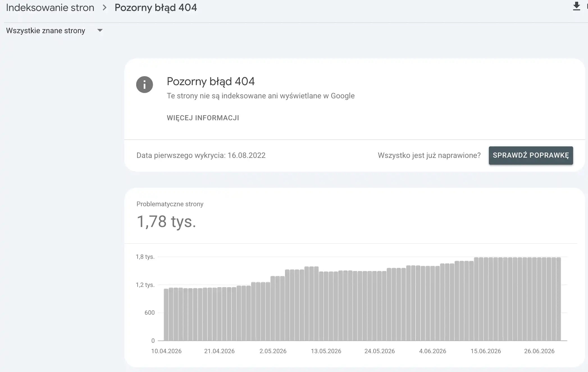Click the Problematyczne strony label
Viewport: 588px width, 372px height.
(x=170, y=204)
